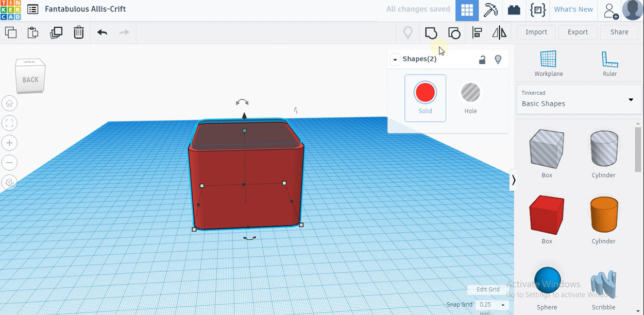Zoom in with plus button
This screenshot has height=315, width=644.
[x=9, y=143]
